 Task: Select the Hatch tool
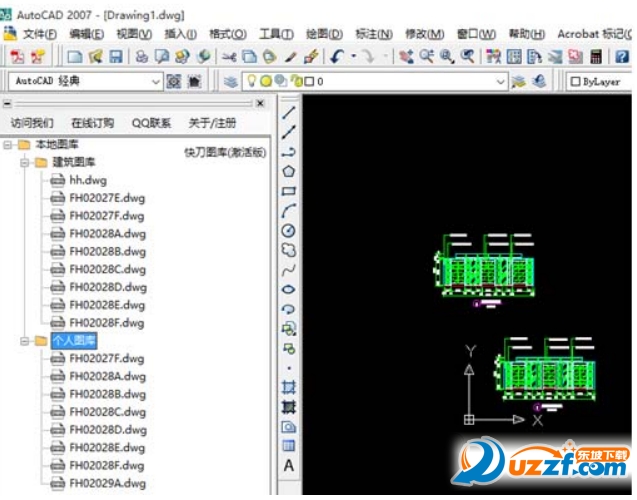289,387
